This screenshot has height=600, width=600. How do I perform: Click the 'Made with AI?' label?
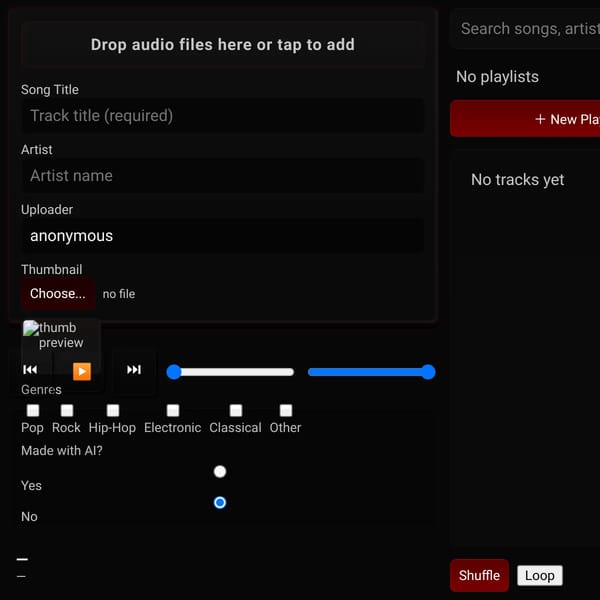click(62, 451)
